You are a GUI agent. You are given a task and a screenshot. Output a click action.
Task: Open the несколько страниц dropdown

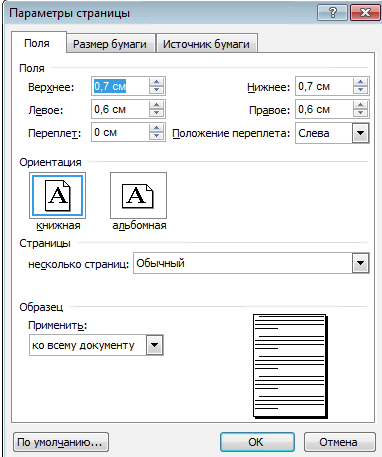[360, 263]
